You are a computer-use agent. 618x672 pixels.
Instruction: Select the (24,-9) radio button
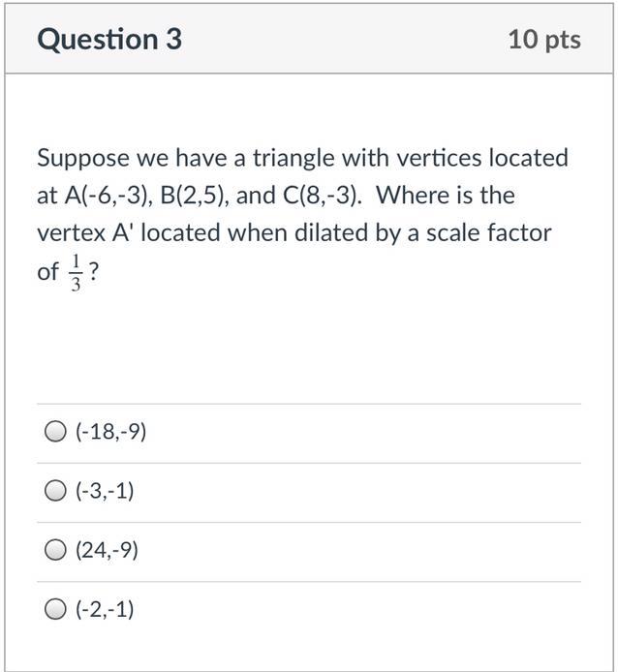pyautogui.click(x=56, y=551)
